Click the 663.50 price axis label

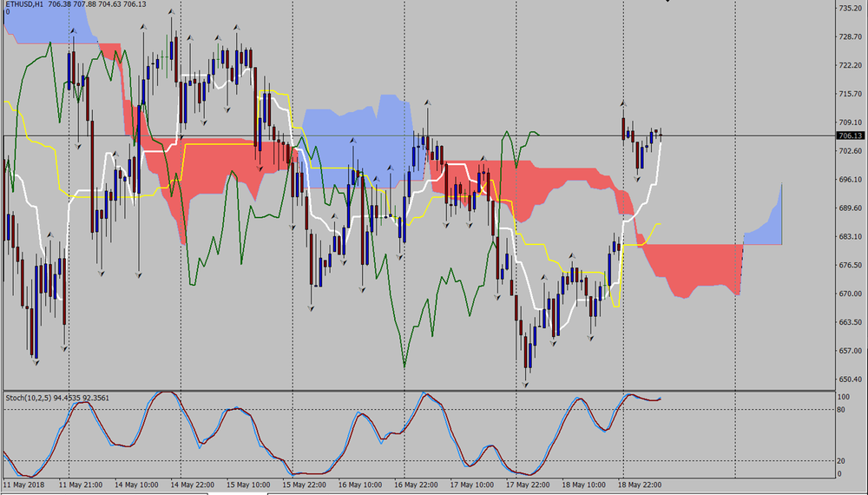[850, 322]
